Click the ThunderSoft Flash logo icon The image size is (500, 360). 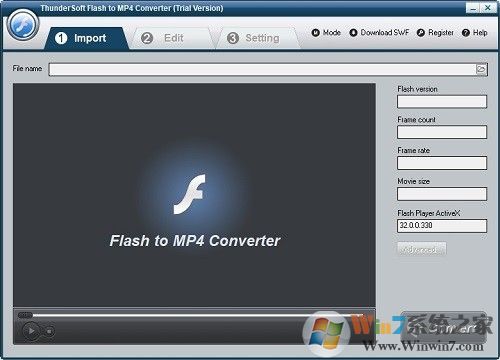click(x=23, y=25)
